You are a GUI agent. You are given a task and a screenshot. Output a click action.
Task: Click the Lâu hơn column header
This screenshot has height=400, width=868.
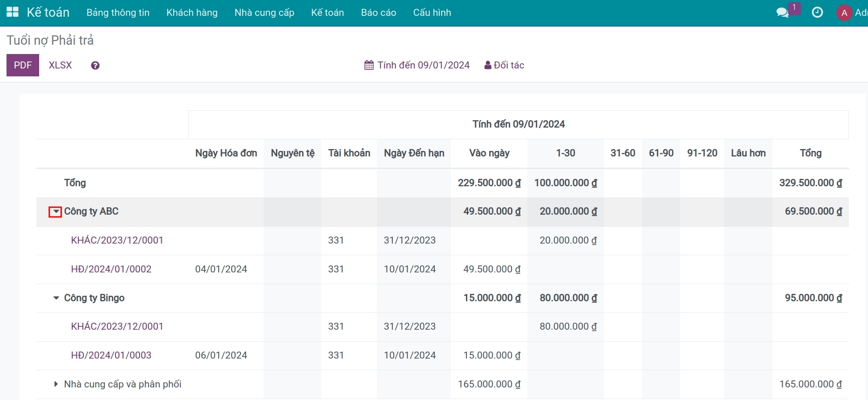tap(748, 153)
